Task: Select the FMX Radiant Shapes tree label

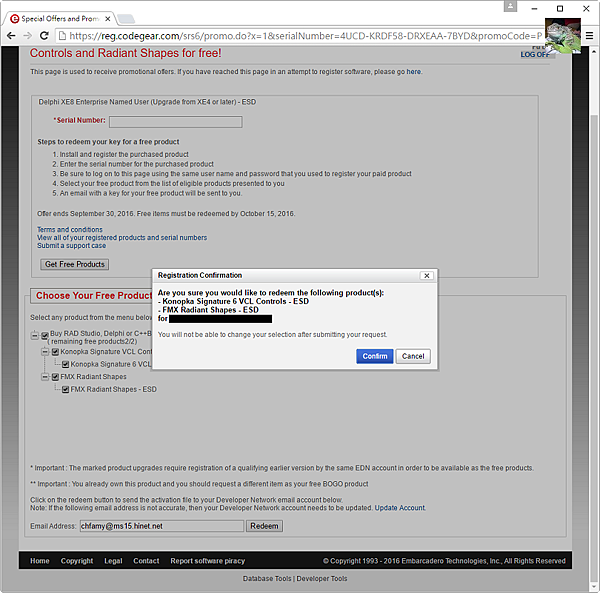Action: pyautogui.click(x=93, y=377)
